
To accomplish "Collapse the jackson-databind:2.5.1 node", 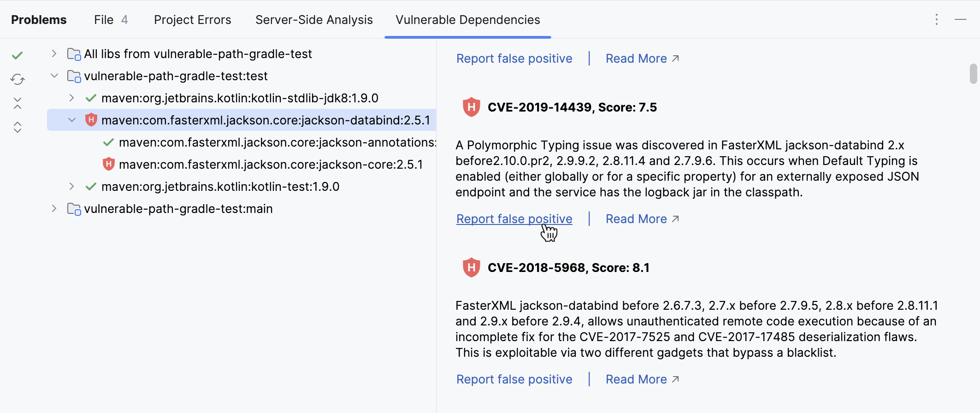I will pos(71,120).
